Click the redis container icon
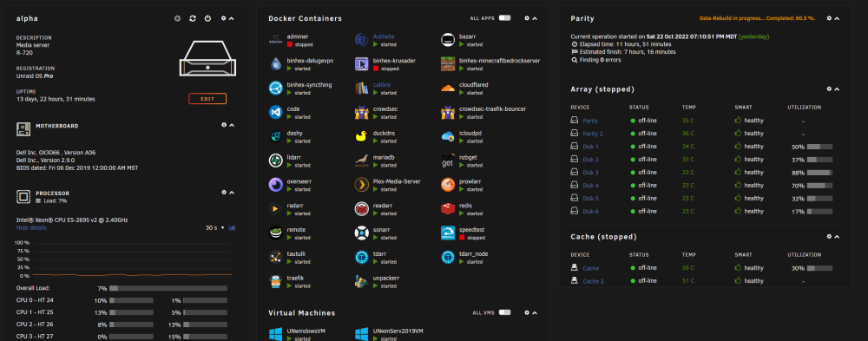868x341 pixels. [447, 209]
